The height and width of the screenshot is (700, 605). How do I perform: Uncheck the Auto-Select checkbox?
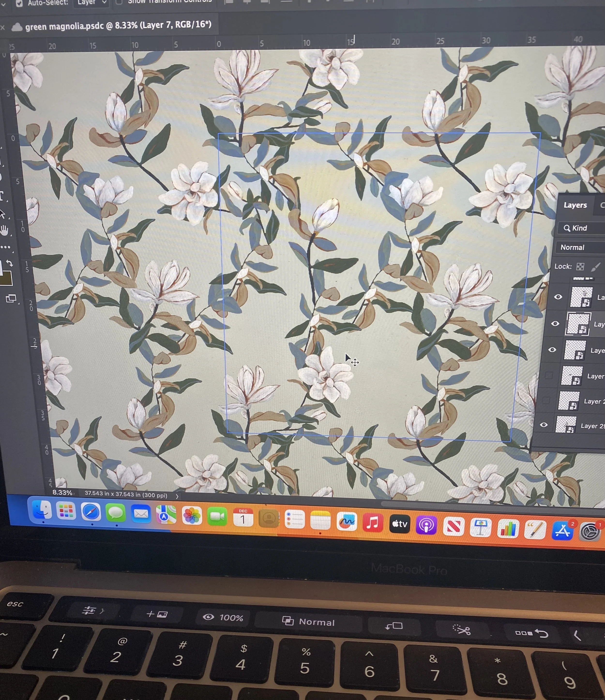click(x=19, y=3)
